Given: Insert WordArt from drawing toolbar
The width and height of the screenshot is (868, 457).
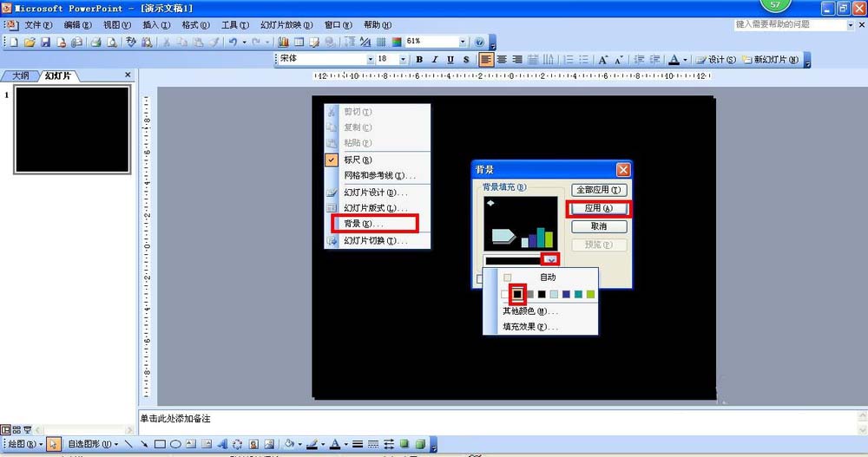Looking at the screenshot, I should click(x=222, y=444).
